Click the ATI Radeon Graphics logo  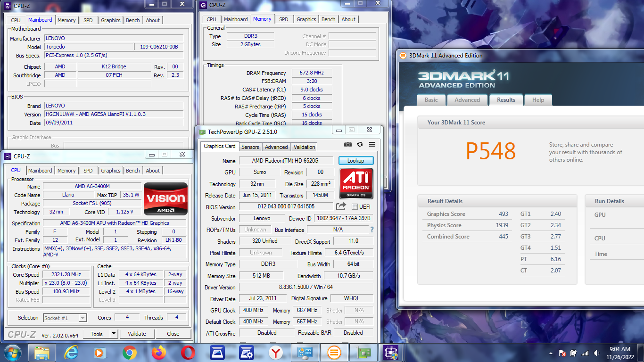[x=356, y=183]
